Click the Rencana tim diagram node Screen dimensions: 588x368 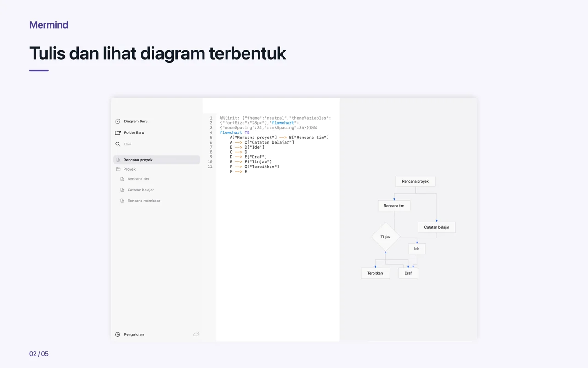[x=394, y=206]
